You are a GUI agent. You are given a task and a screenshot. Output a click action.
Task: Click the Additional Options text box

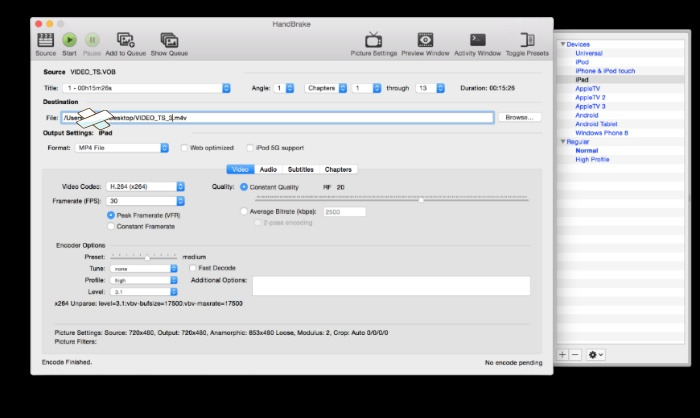(x=392, y=286)
